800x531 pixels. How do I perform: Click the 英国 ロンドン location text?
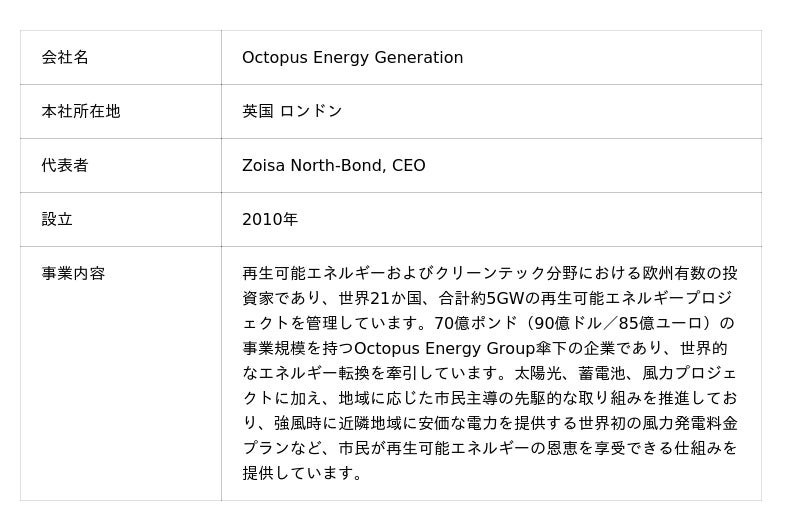click(292, 112)
